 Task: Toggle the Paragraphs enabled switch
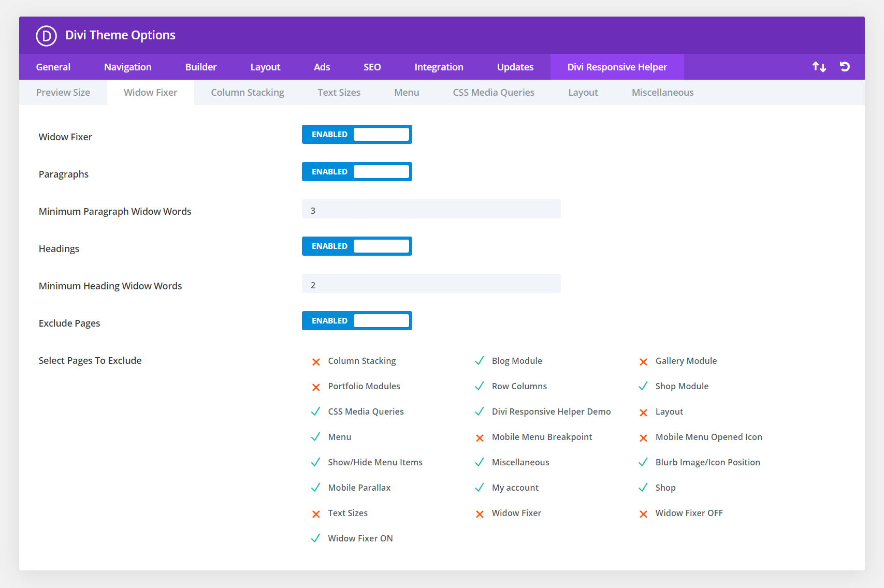tap(357, 172)
